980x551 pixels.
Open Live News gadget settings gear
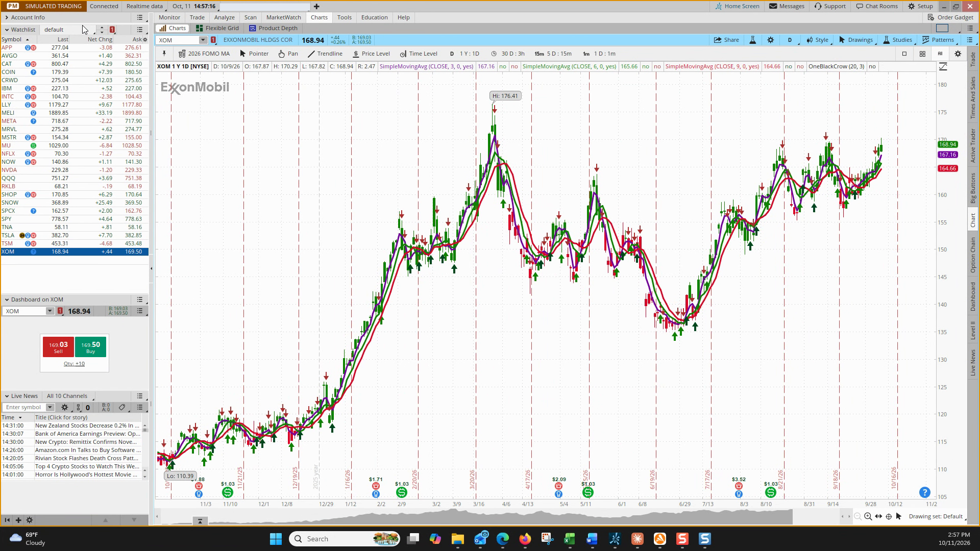click(64, 407)
